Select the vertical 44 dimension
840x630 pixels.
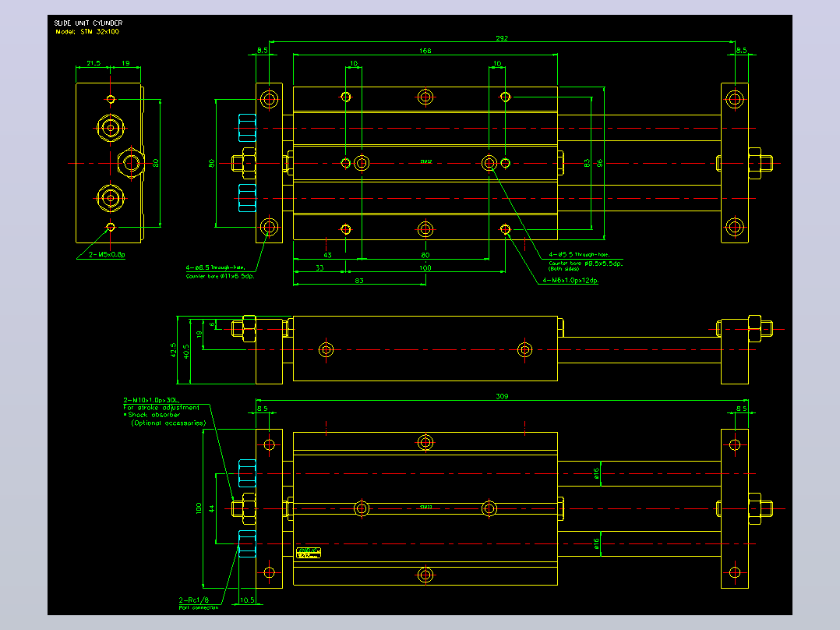212,509
